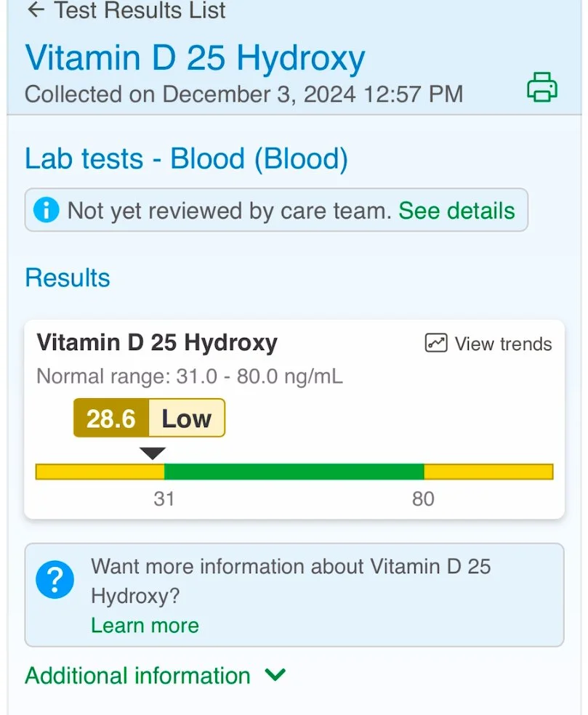Viewport: 588px width, 715px height.
Task: Click the green printer icon
Action: point(542,86)
